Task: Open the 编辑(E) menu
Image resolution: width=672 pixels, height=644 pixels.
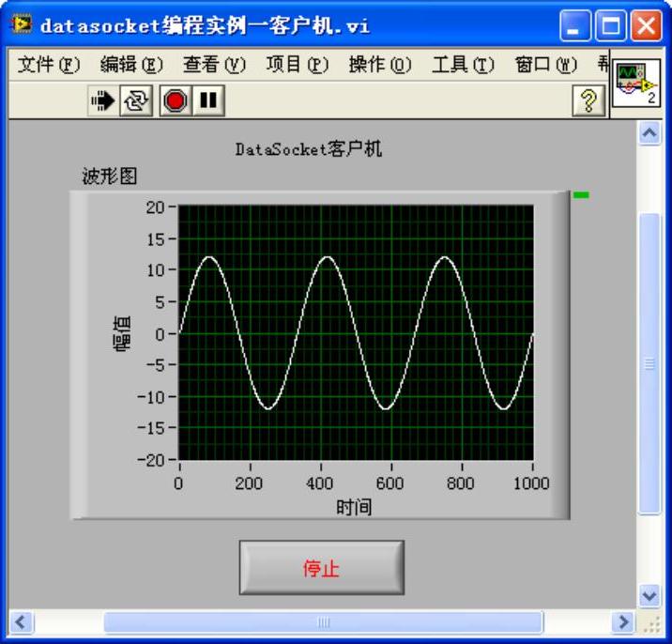Action: (131, 65)
